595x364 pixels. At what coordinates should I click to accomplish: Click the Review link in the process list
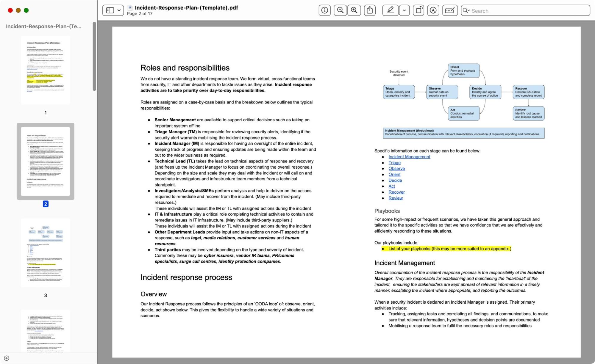(x=395, y=197)
